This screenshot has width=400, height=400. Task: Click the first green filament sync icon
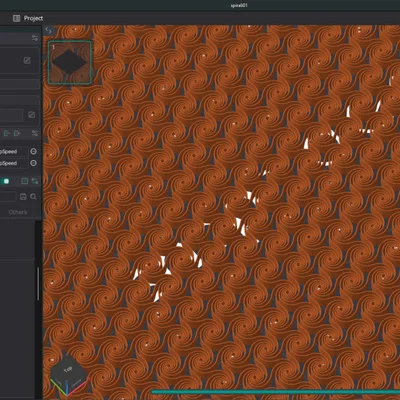pos(6,133)
